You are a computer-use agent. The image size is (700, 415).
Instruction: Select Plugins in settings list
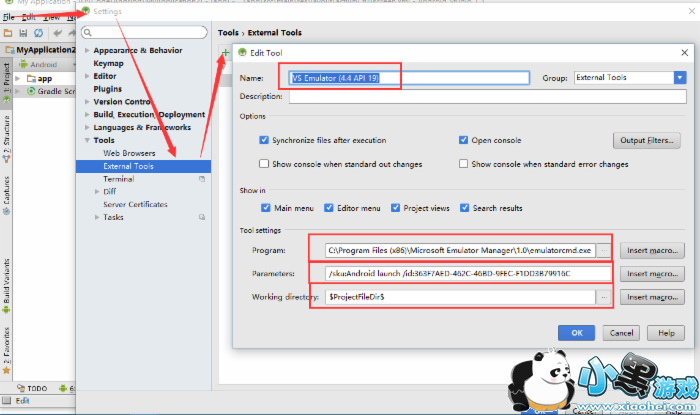[x=108, y=89]
